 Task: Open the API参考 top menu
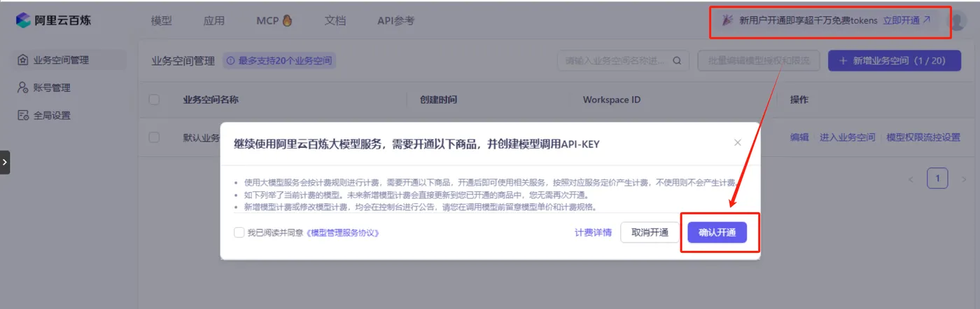point(395,20)
